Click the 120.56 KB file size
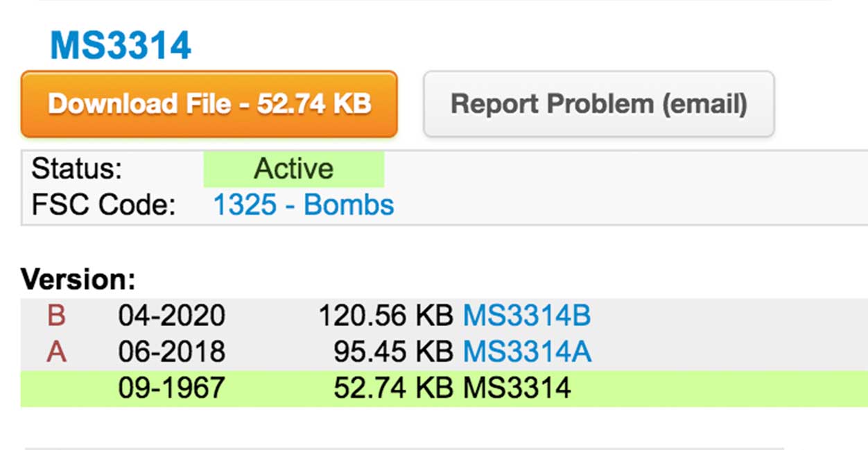This screenshot has width=868, height=450. [385, 316]
